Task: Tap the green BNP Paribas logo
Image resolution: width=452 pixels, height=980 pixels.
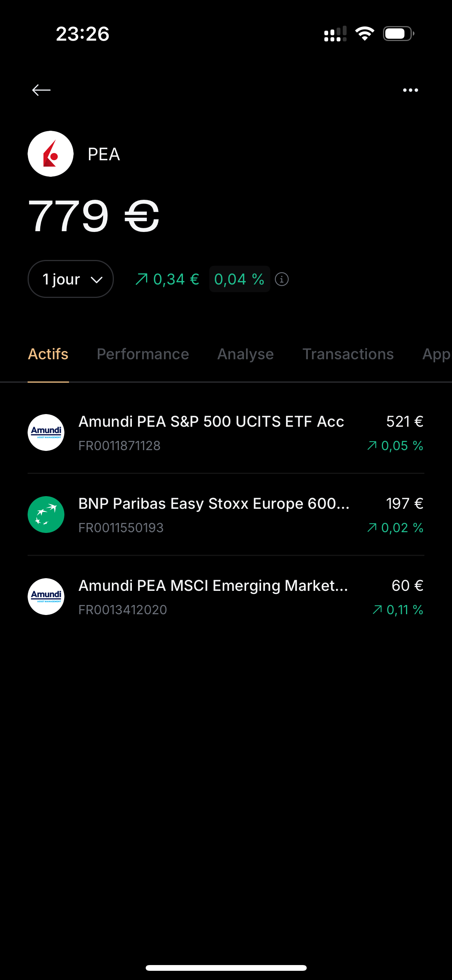Action: [x=46, y=515]
